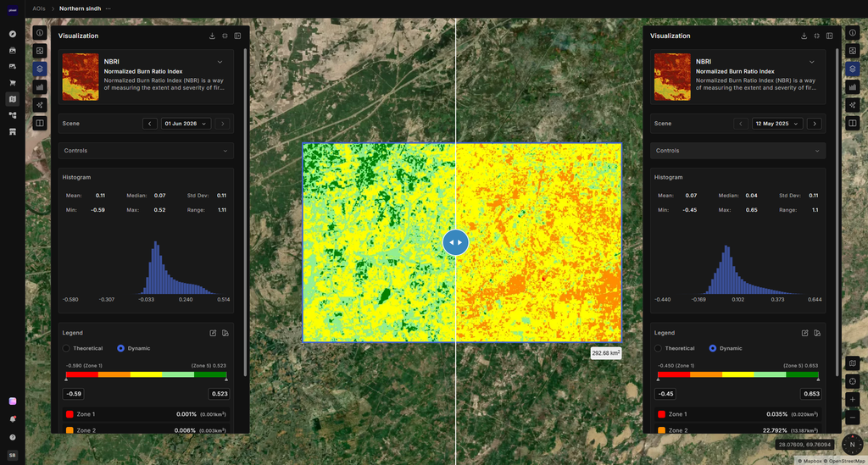Click the basemap switch icon above zoom controls

[853, 363]
